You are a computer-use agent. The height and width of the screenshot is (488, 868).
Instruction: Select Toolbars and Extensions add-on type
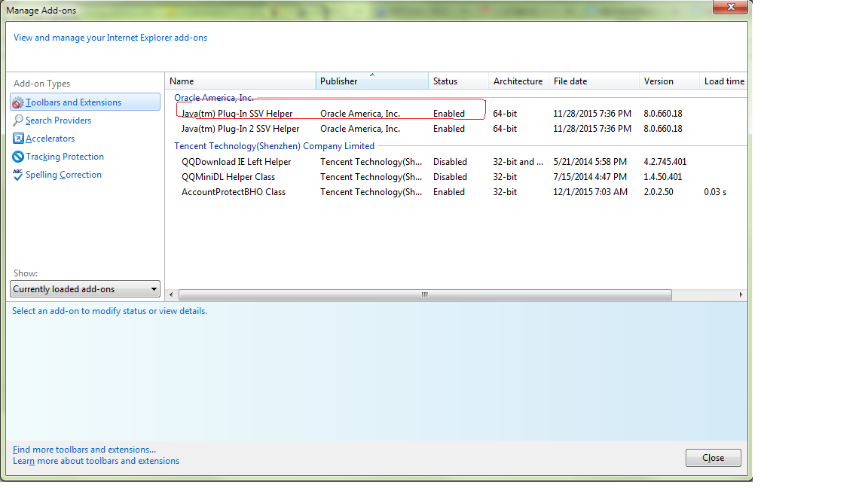pos(84,102)
